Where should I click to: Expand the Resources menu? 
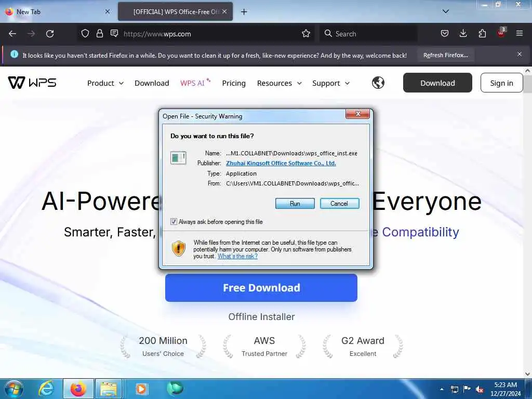click(x=279, y=83)
